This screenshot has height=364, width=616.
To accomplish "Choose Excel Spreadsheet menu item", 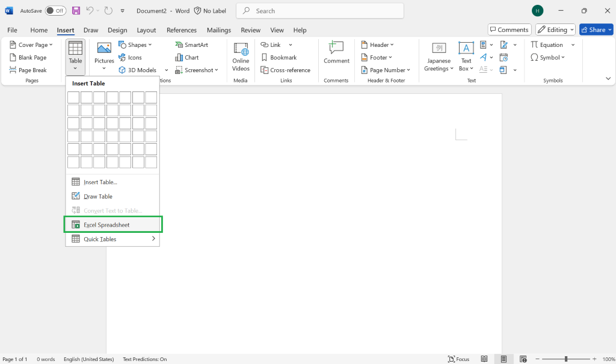I will [x=112, y=224].
